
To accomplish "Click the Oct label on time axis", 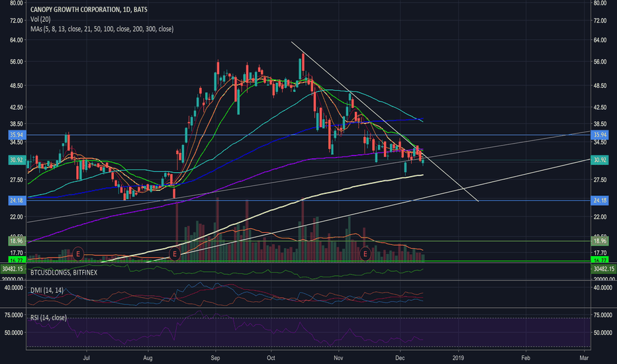I will (271, 357).
